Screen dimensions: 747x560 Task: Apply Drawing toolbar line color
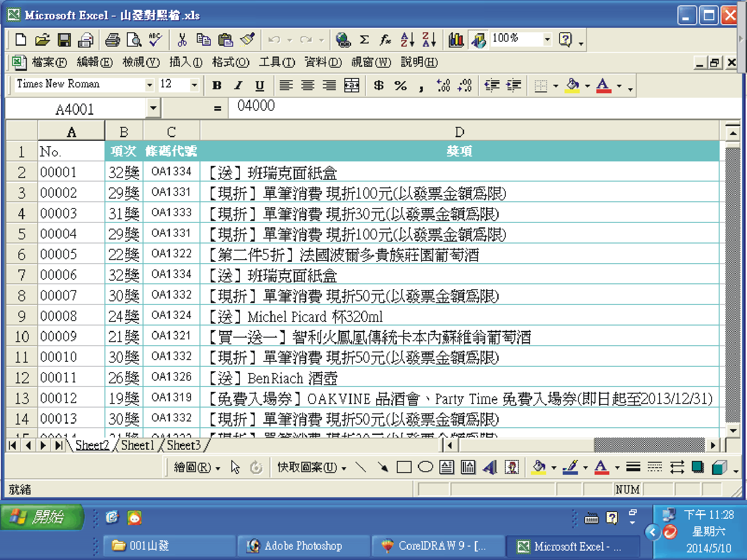pyautogui.click(x=570, y=468)
